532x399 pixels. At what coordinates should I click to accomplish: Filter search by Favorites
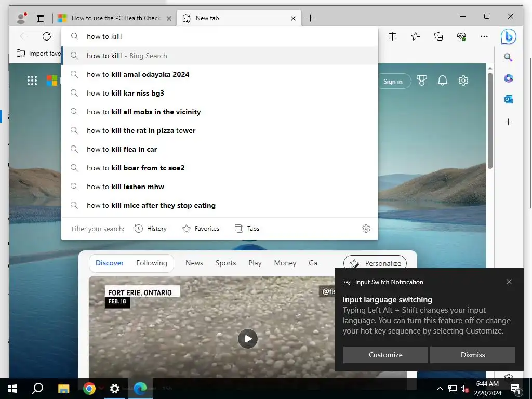click(x=201, y=229)
